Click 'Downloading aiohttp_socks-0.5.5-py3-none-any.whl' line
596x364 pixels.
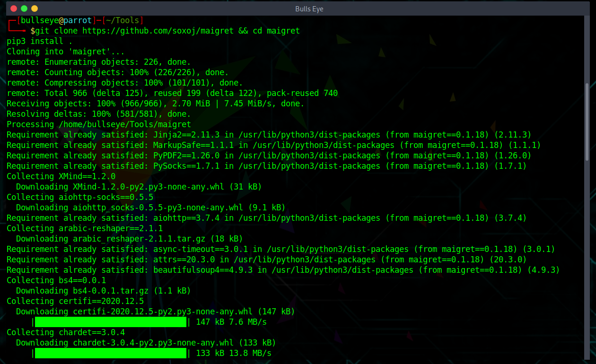151,208
